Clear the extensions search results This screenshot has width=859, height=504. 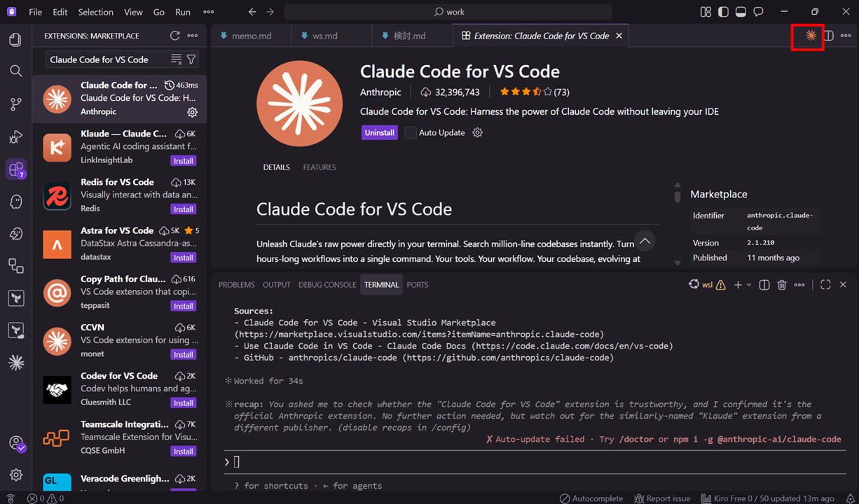(176, 59)
